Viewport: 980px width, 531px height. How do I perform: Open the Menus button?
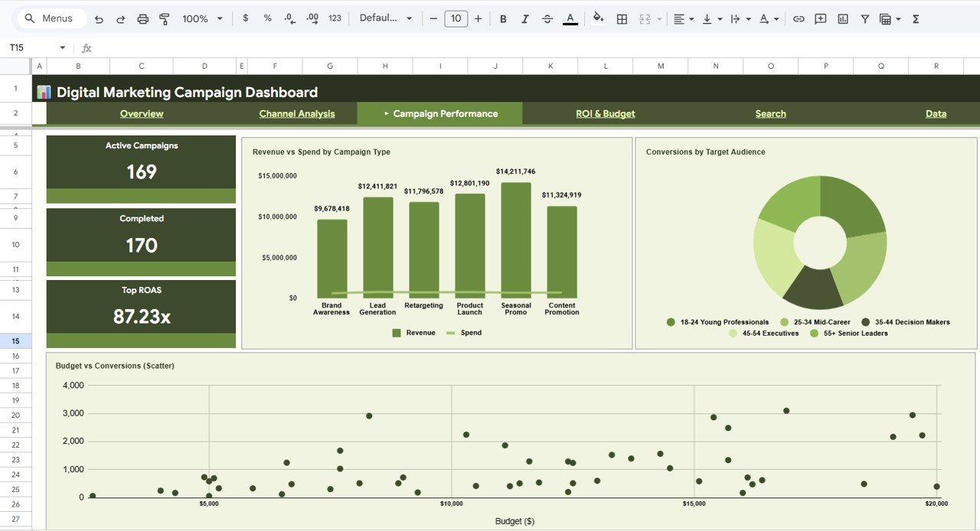click(x=51, y=18)
